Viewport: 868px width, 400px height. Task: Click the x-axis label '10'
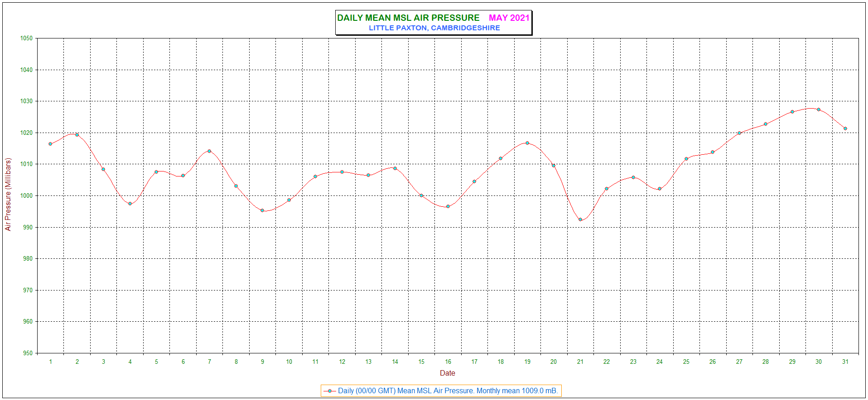[x=289, y=362]
